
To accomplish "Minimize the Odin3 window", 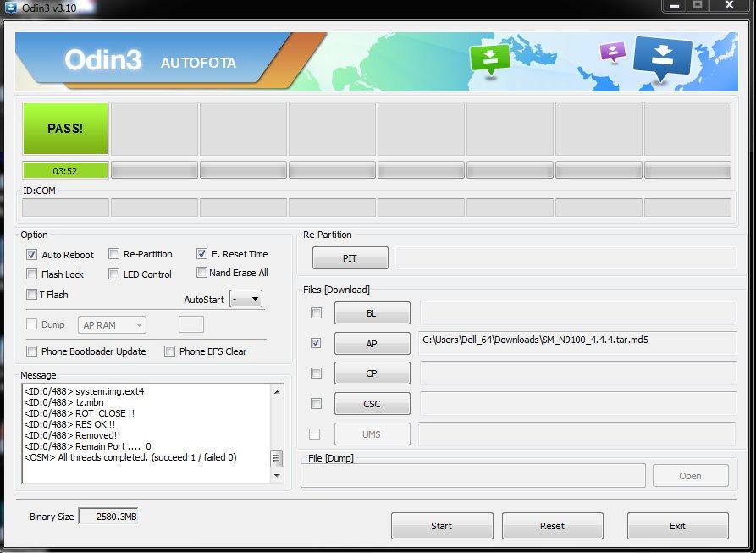I will point(675,5).
